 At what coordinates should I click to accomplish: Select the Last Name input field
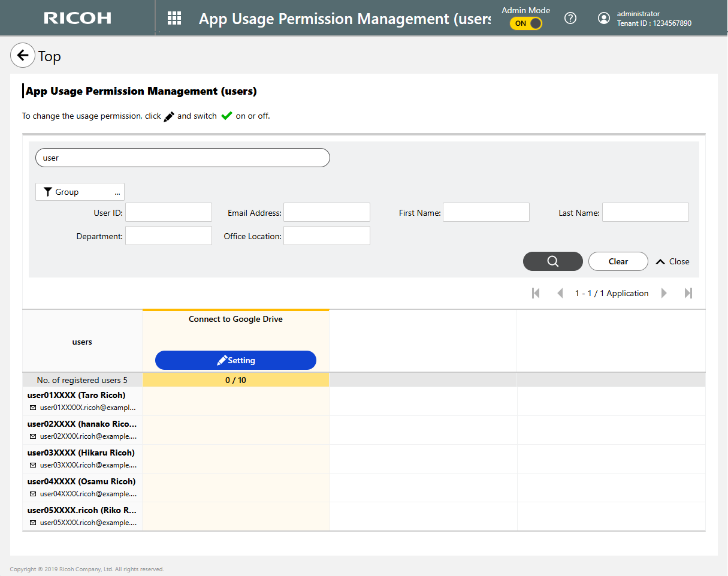coord(645,212)
